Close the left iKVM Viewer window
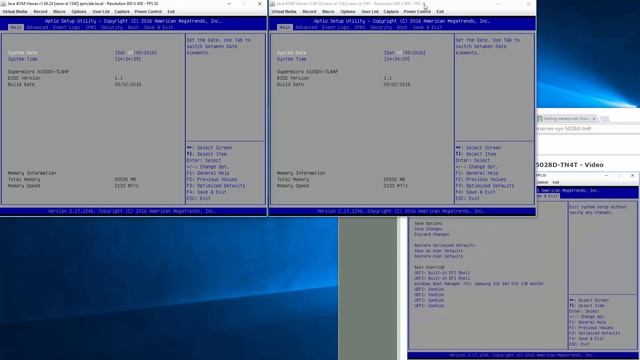640x360 pixels. pyautogui.click(x=259, y=4)
